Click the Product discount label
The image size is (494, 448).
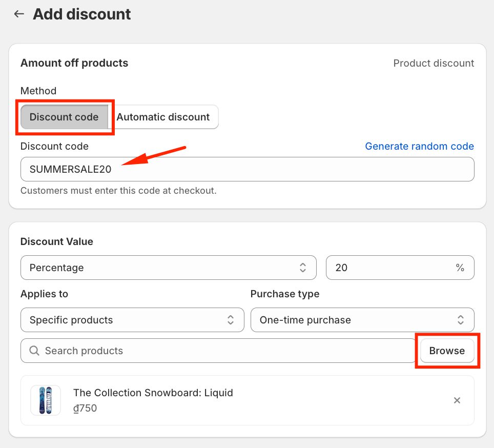pos(434,63)
